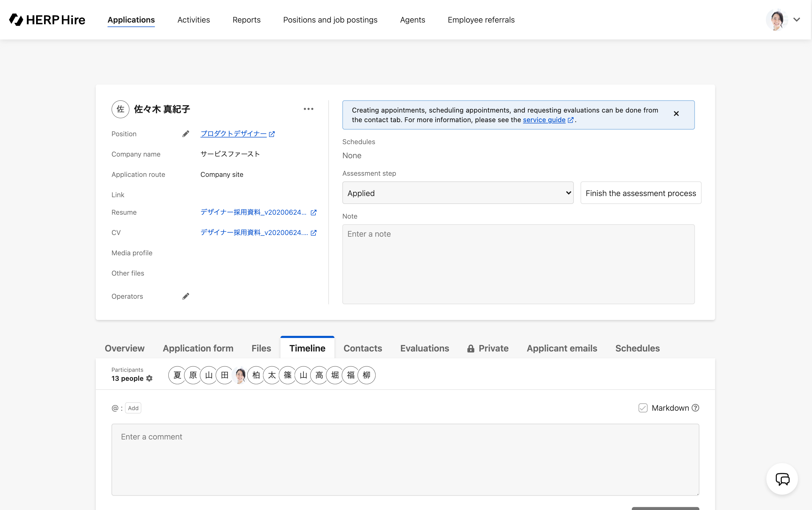The width and height of the screenshot is (812, 510).
Task: Dismiss the info banner with X
Action: pyautogui.click(x=676, y=114)
